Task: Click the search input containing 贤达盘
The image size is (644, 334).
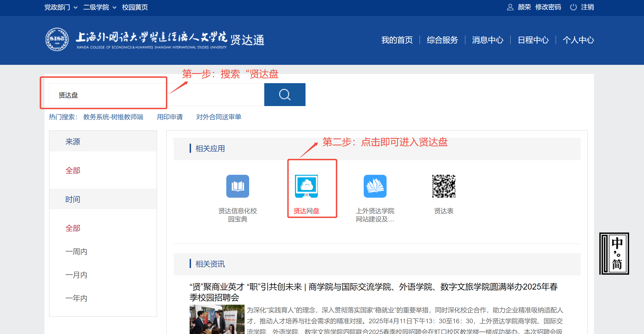Action: pos(156,95)
